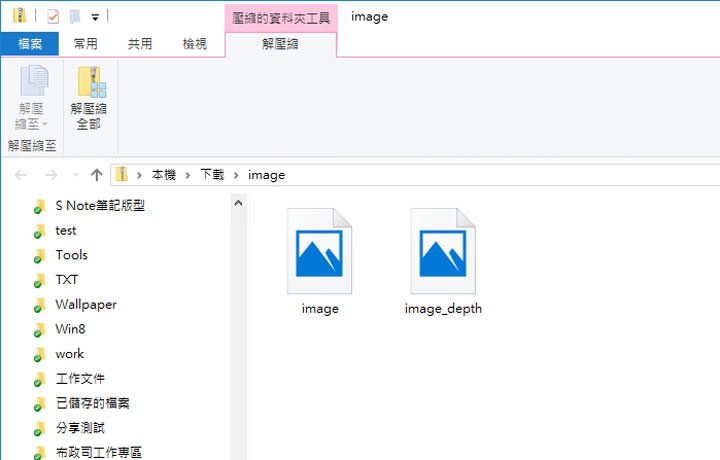Select the 解壓縮 ribbon tab
Screen dimensions: 720x460
point(281,45)
